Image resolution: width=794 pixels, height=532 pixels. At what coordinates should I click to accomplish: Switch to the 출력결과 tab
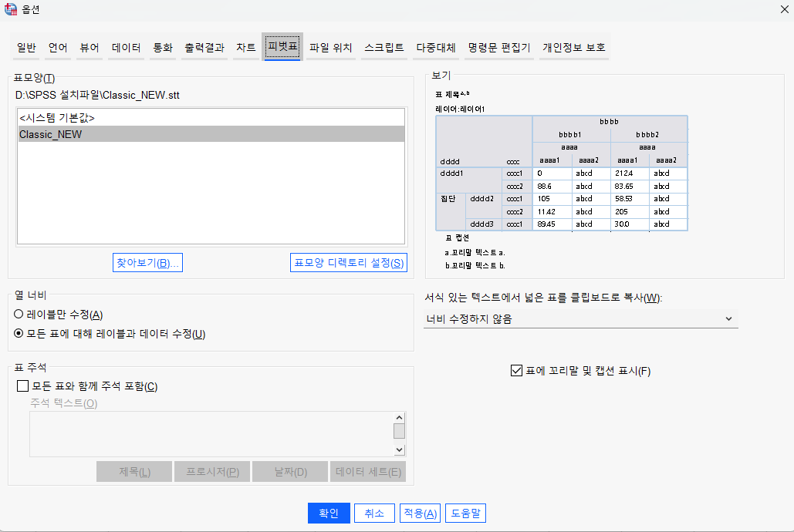[204, 48]
